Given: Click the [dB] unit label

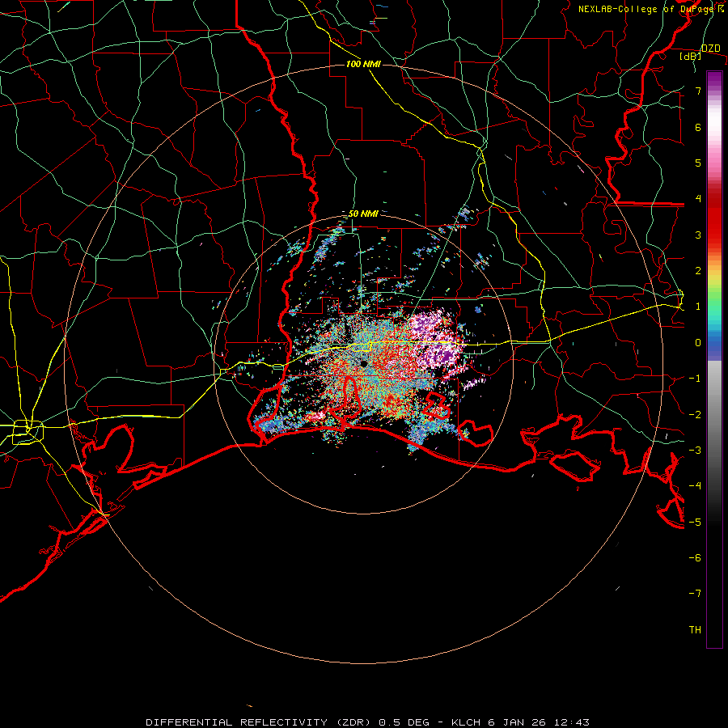Looking at the screenshot, I should (x=690, y=57).
